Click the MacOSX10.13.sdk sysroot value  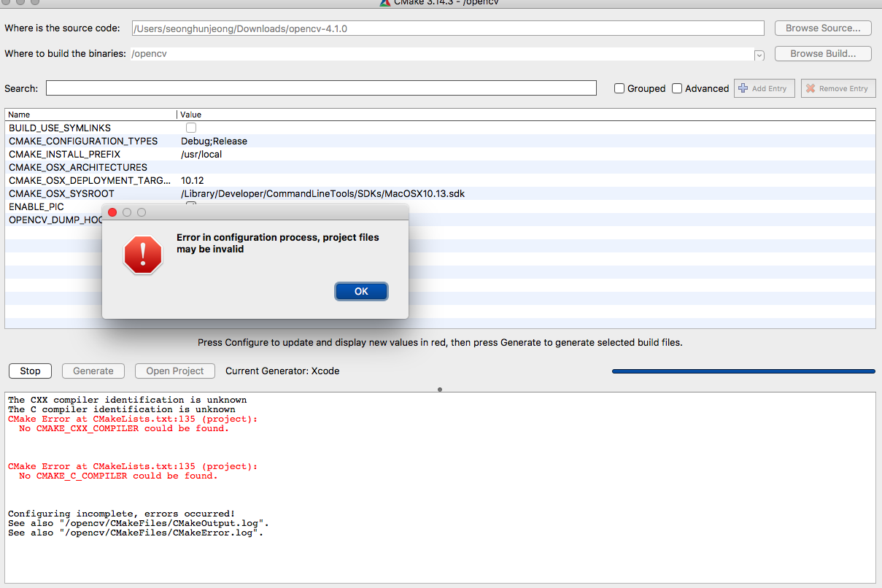(x=322, y=193)
